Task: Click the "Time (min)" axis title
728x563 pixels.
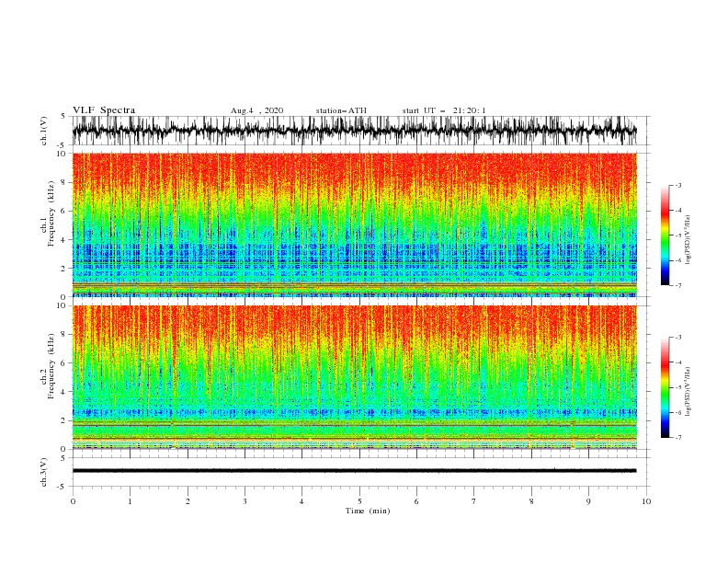Action: [368, 511]
